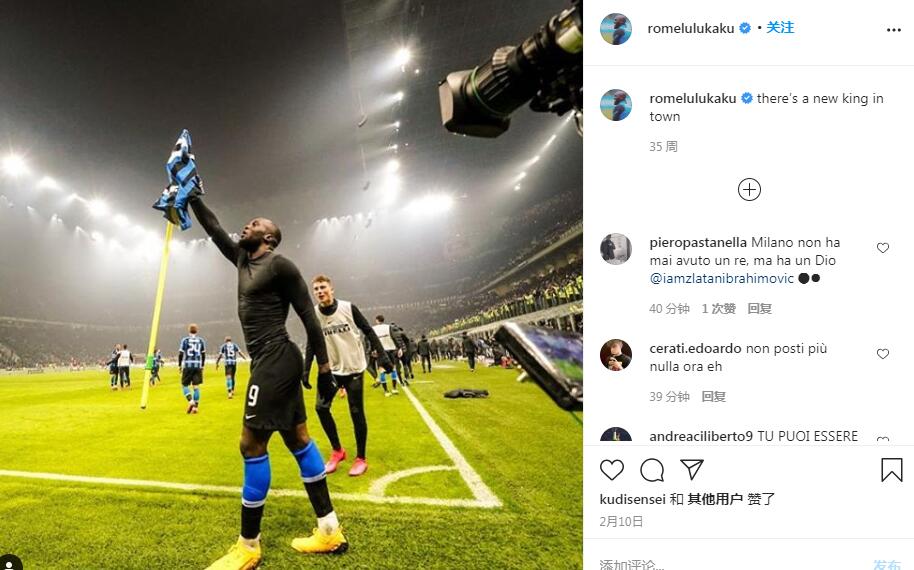The width and height of the screenshot is (914, 570).
Task: Load more comments with the plus circle
Action: pyautogui.click(x=749, y=189)
